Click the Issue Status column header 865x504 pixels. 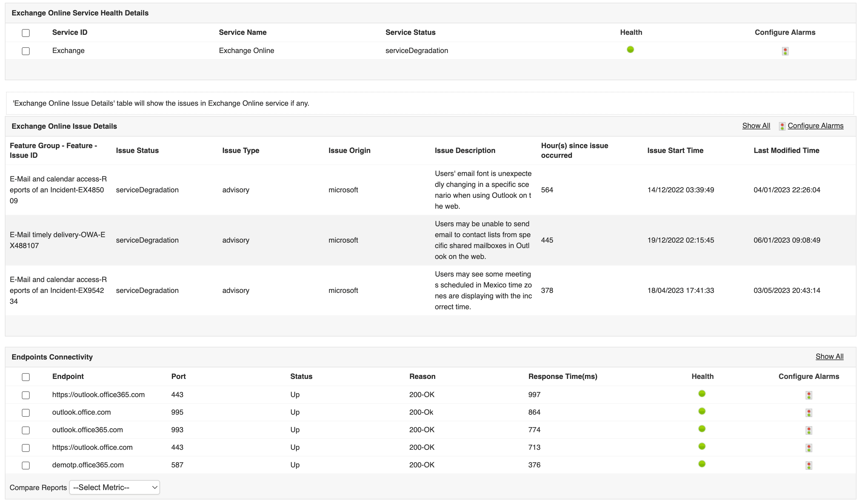[137, 151]
